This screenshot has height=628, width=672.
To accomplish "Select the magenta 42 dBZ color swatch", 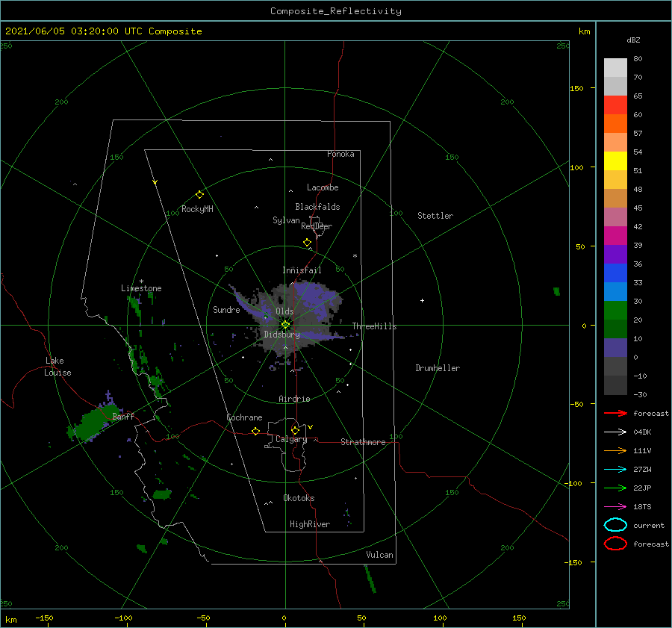I will pos(615,236).
